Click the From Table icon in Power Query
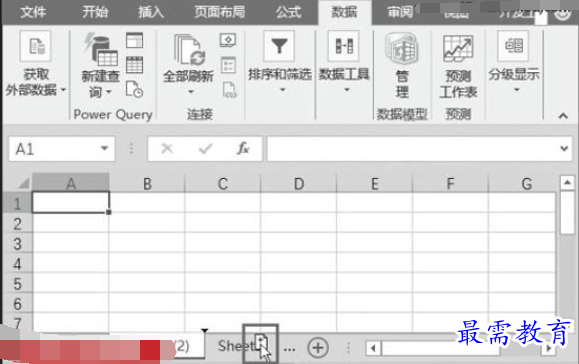This screenshot has width=579, height=364. click(134, 65)
